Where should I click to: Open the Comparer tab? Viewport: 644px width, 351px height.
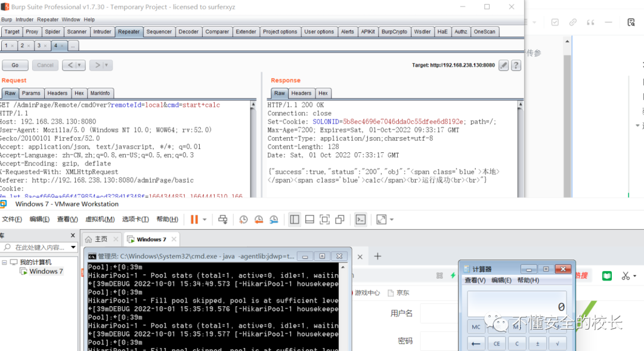pos(217,32)
